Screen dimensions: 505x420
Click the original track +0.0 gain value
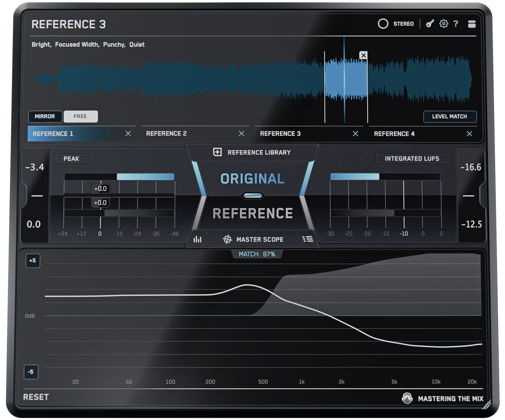click(100, 189)
